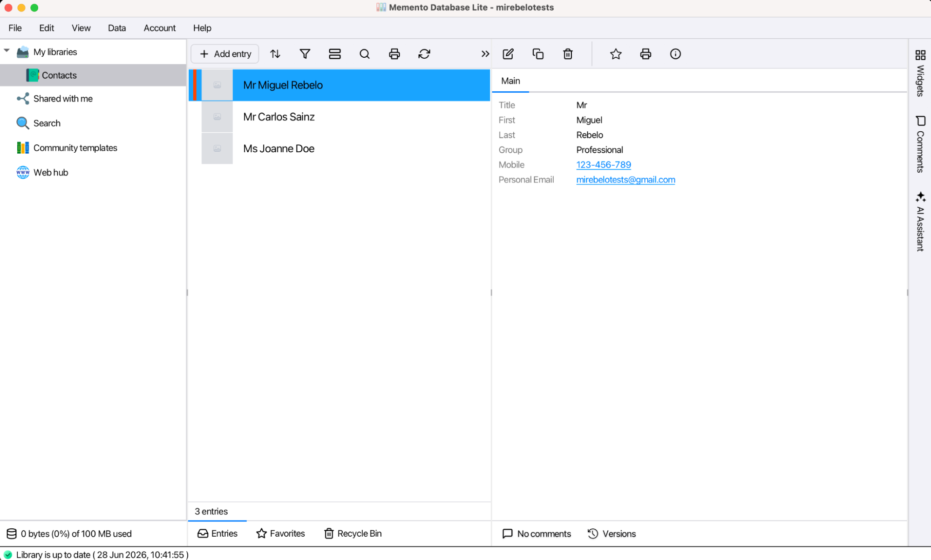Open the Contacts library
The width and height of the screenshot is (931, 560).
(93, 75)
